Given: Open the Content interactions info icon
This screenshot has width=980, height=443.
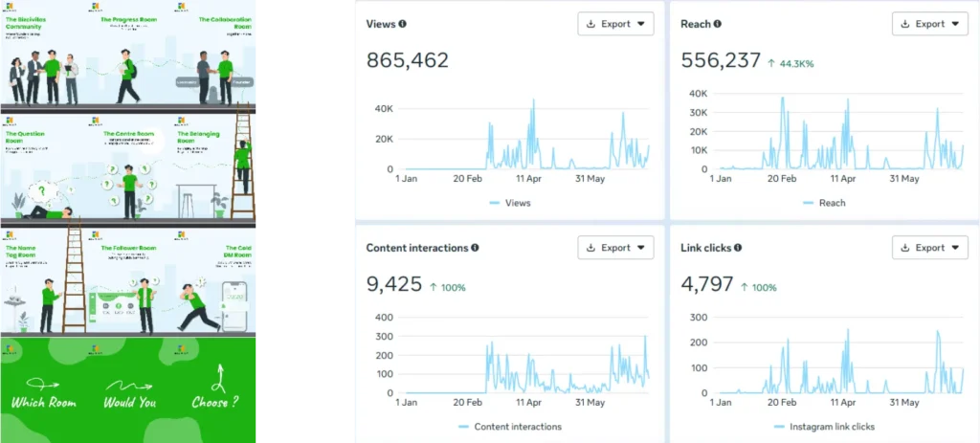Looking at the screenshot, I should 475,248.
